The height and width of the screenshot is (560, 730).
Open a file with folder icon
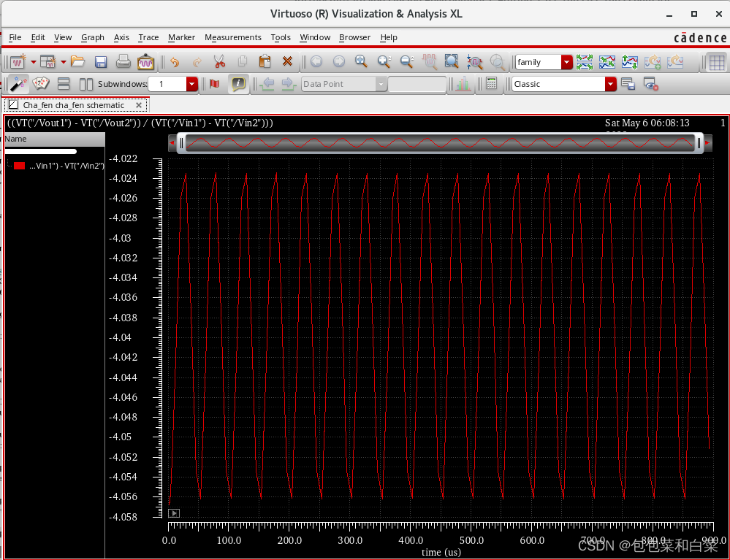coord(77,61)
